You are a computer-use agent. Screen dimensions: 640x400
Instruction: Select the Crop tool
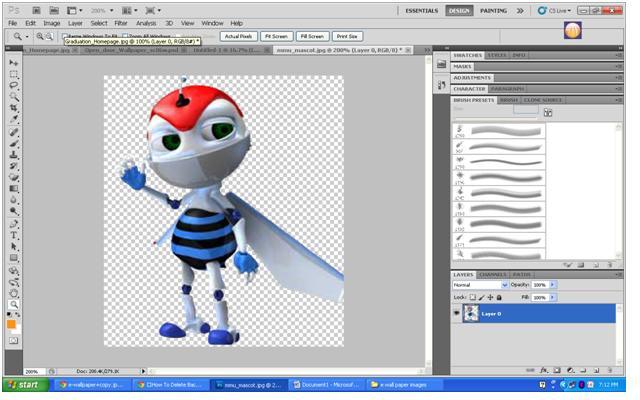pyautogui.click(x=13, y=108)
